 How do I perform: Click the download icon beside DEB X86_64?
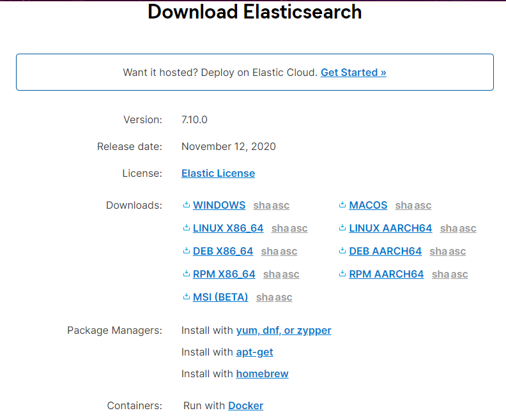point(186,250)
